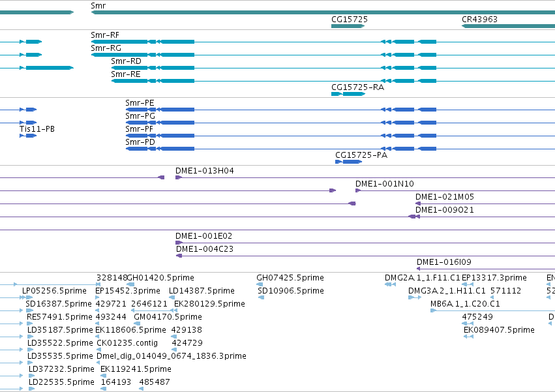The height and width of the screenshot is (392, 555).
Task: Click the LD22535.5prime EST label
Action: [x=61, y=383]
